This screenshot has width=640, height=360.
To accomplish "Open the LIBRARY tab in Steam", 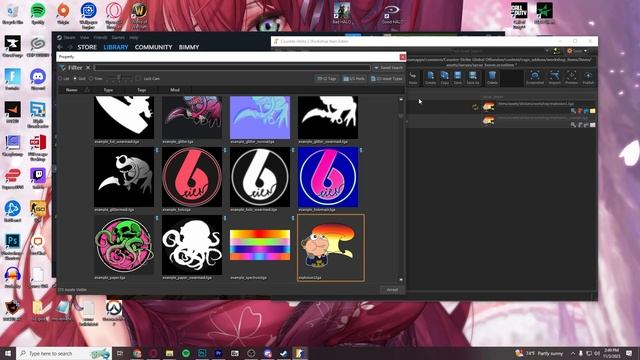I will click(x=116, y=47).
